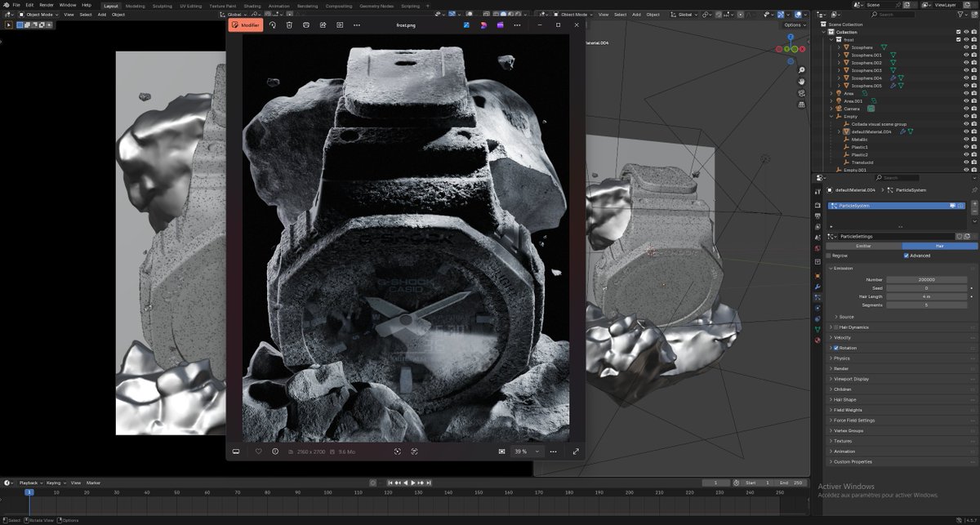
Task: Enable the Hair Dynamics checkbox
Action: click(835, 327)
